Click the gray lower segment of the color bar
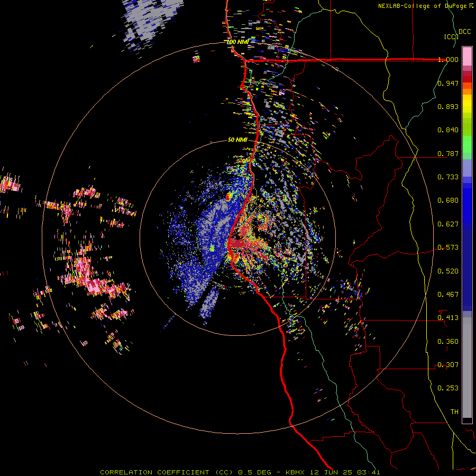Viewport: 476px width, 476px height. click(467, 368)
